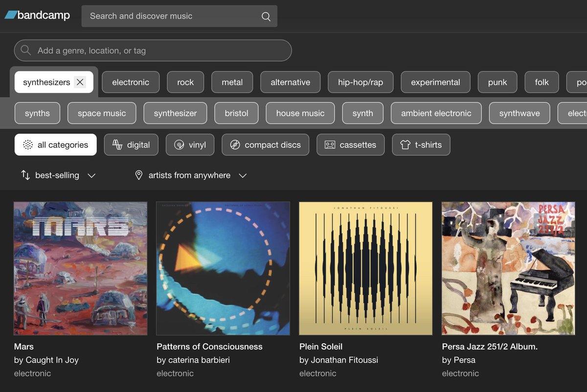Add the ambient electronic related tag
This screenshot has height=392, width=587.
click(436, 113)
